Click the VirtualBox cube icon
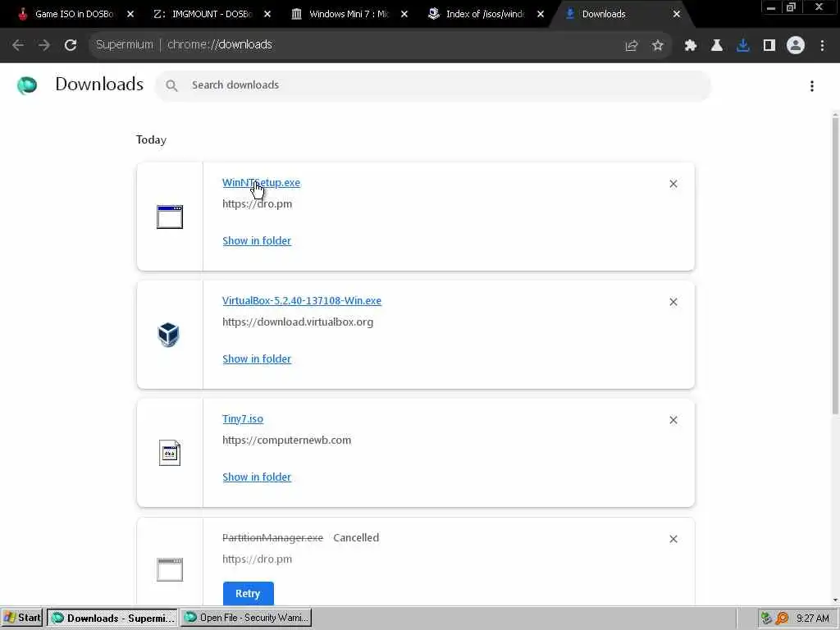 pos(168,335)
